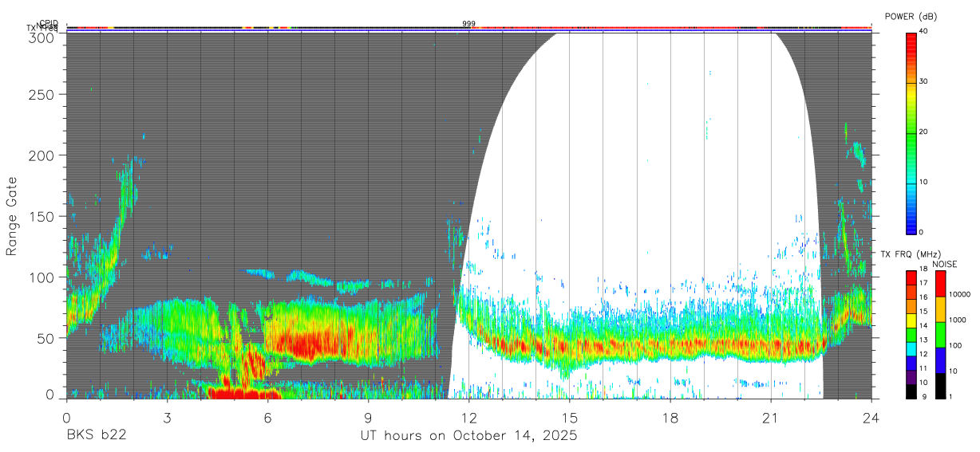Pick the yellow 14-15 MHz frequency swatch
The height and width of the screenshot is (452, 980).
tap(911, 320)
